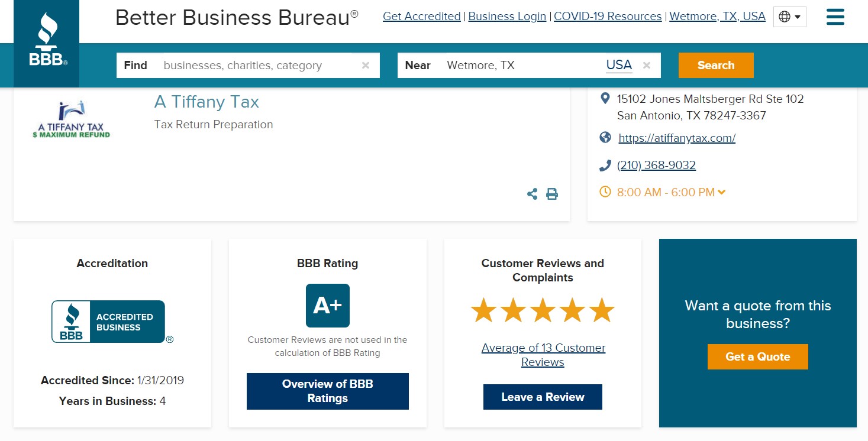This screenshot has height=441, width=868.
Task: Click the BBB Rating card heading
Action: (x=328, y=264)
